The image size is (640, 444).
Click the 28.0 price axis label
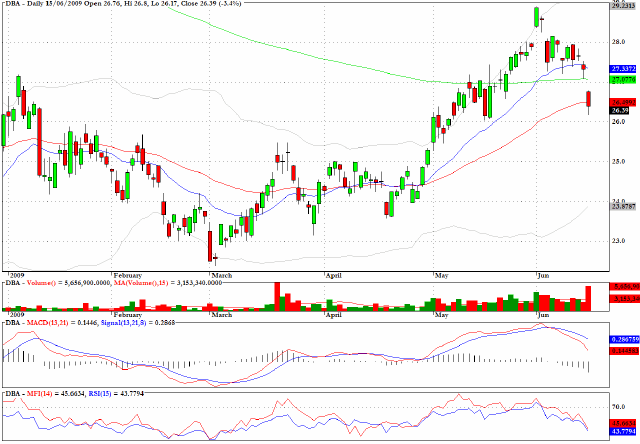(619, 42)
